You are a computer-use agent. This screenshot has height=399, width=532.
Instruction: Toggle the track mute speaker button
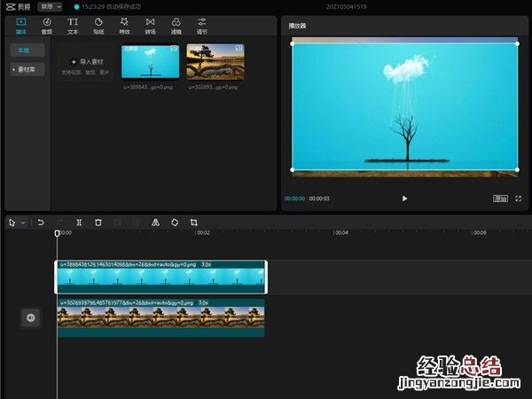coord(31,317)
